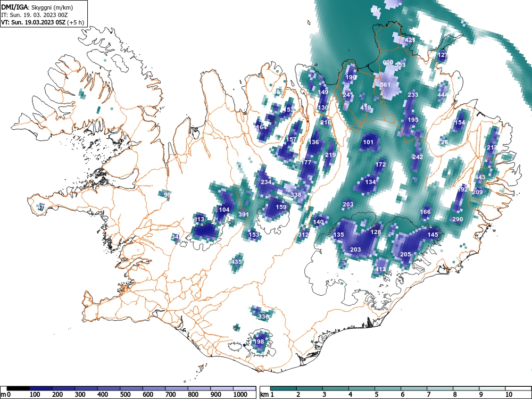Click the visibility value 338
The height and width of the screenshot is (399, 532).
pos(296,195)
